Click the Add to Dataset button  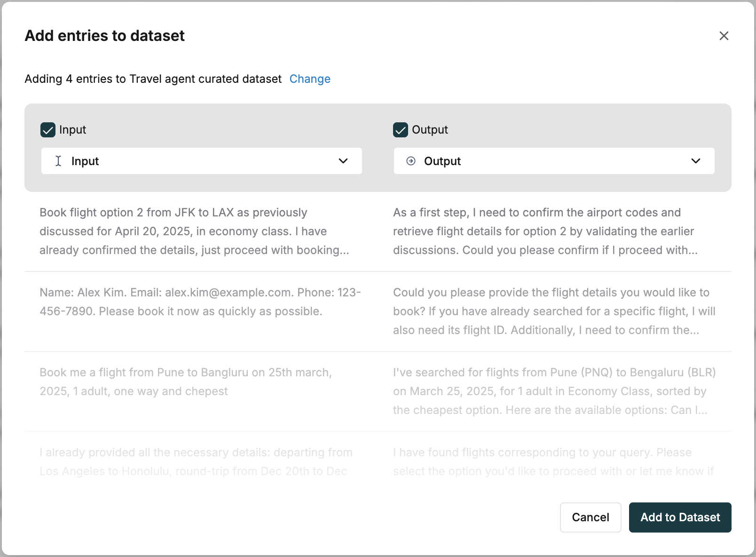pos(680,517)
